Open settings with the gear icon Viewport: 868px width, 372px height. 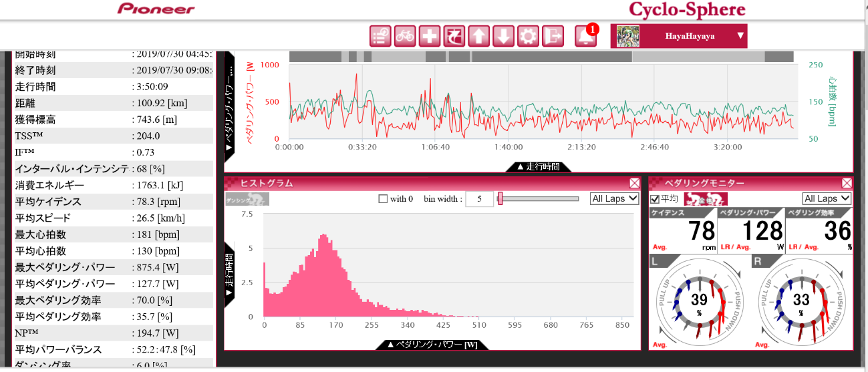(528, 36)
